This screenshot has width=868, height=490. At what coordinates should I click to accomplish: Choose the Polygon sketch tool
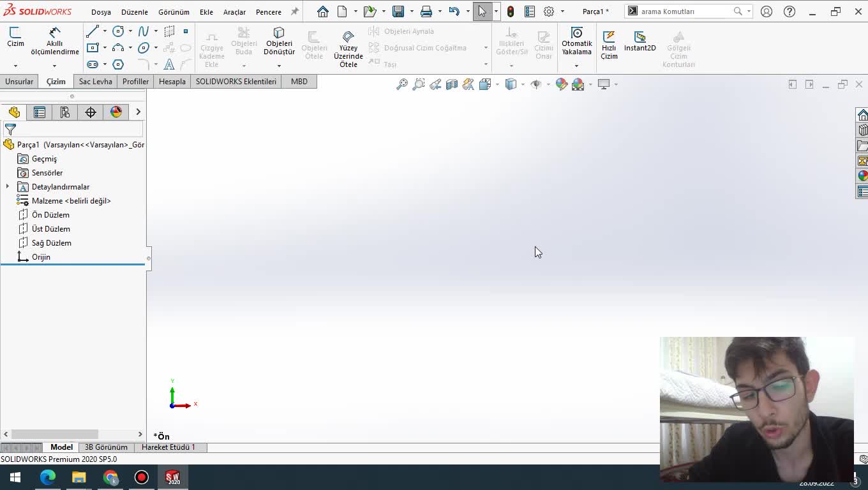pyautogui.click(x=118, y=64)
